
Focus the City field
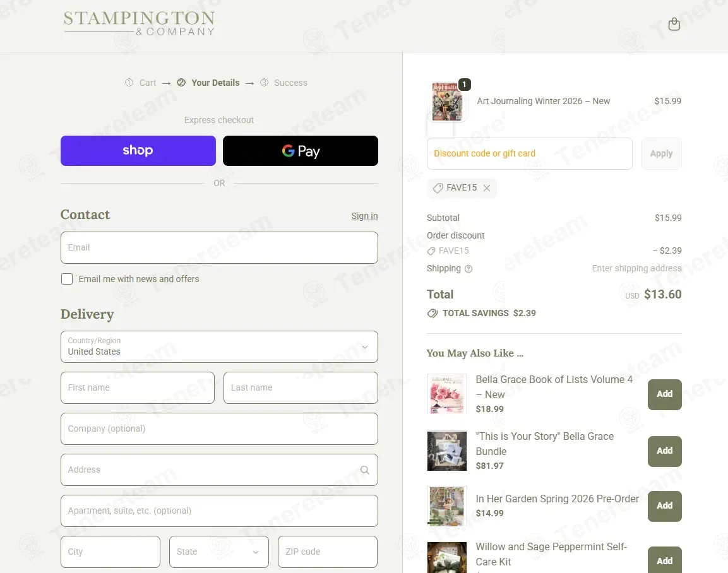coord(110,552)
